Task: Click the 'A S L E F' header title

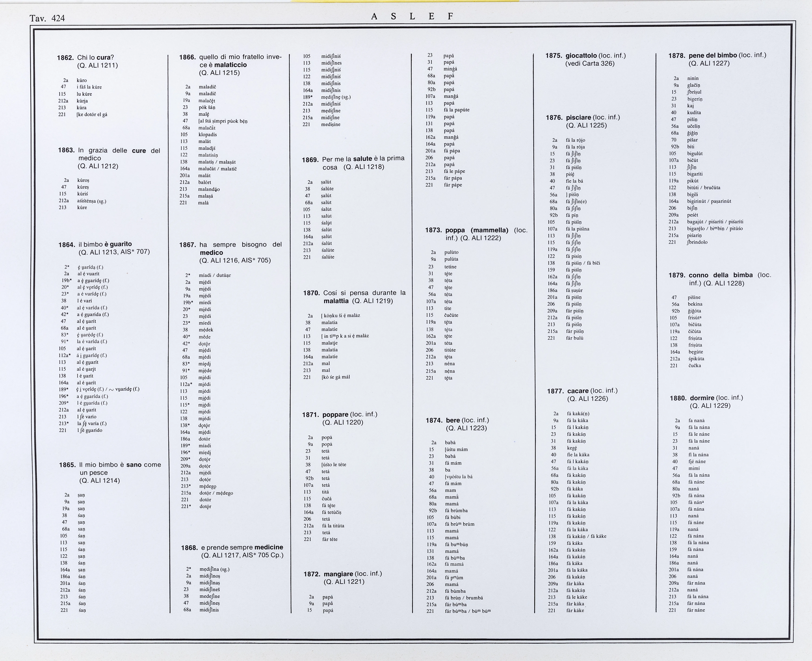Action: [x=412, y=16]
